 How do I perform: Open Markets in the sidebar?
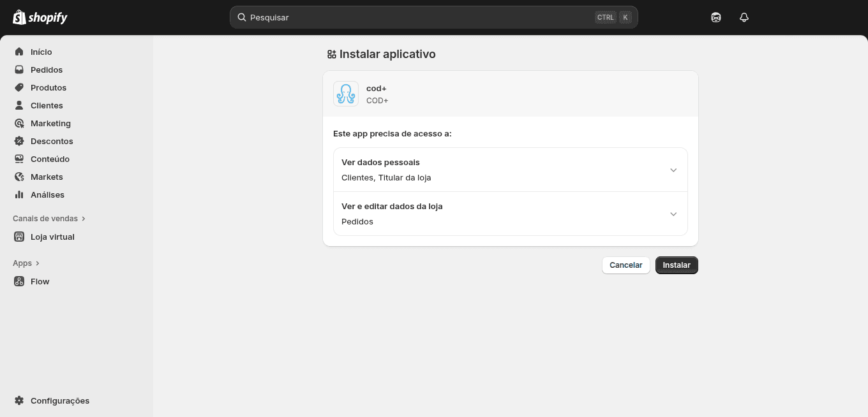point(20,177)
